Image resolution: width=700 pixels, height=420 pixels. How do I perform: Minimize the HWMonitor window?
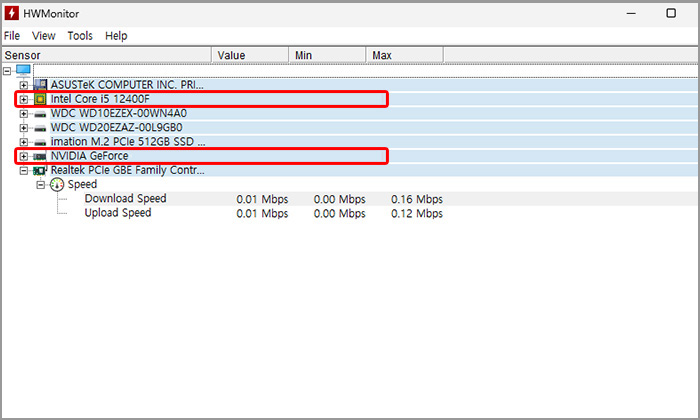[631, 13]
